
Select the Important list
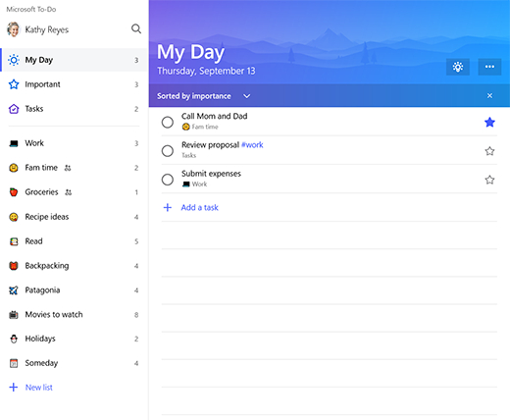pyautogui.click(x=75, y=84)
